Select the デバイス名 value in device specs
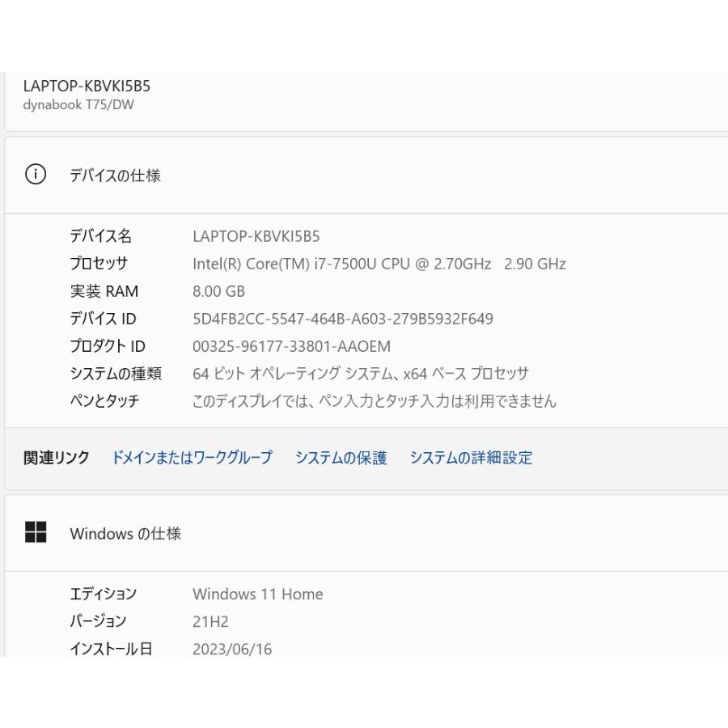Viewport: 728px width, 728px height. (256, 236)
